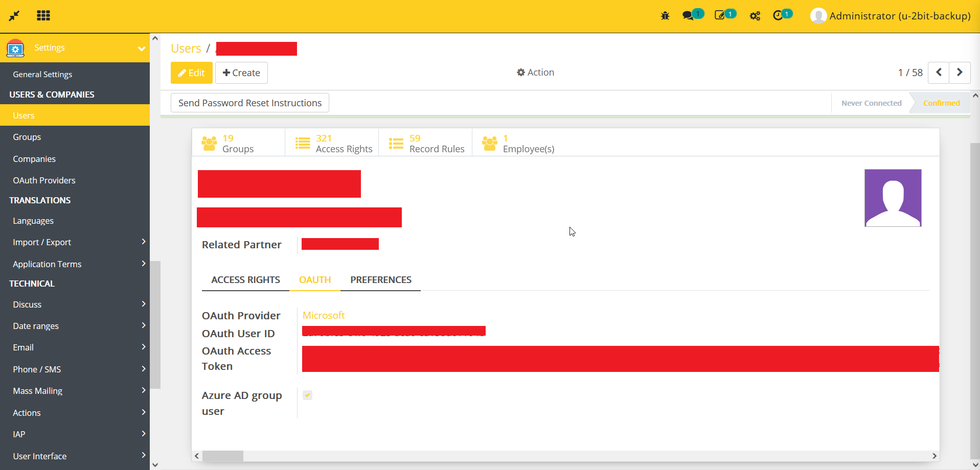Image resolution: width=980 pixels, height=470 pixels.
Task: Expand the Import / Export submenu
Action: [144, 242]
